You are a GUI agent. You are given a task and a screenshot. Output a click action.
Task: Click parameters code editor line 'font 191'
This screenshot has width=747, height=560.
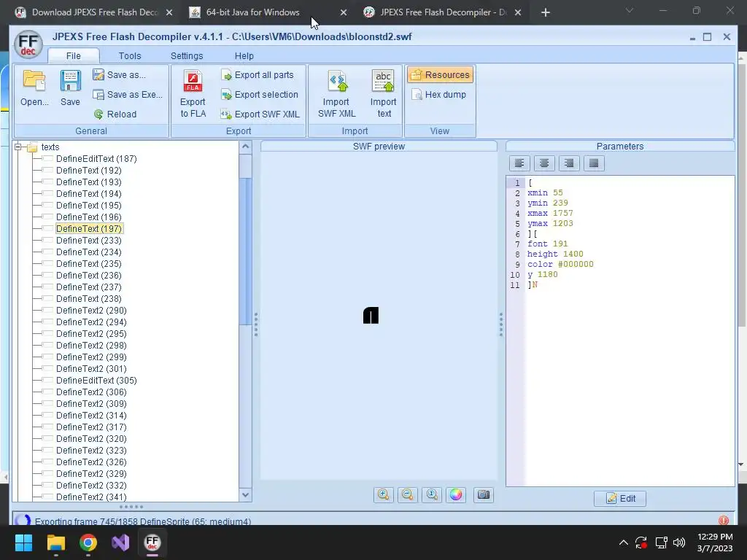click(x=547, y=244)
